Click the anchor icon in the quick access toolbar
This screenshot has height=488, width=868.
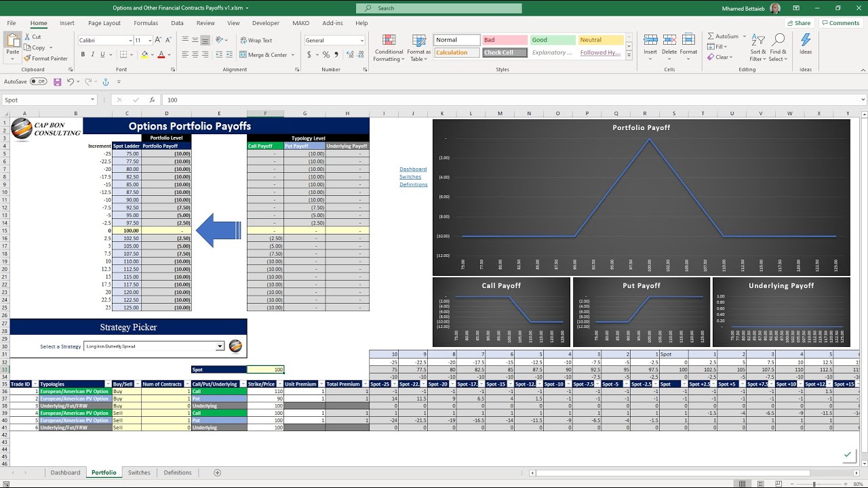105,82
